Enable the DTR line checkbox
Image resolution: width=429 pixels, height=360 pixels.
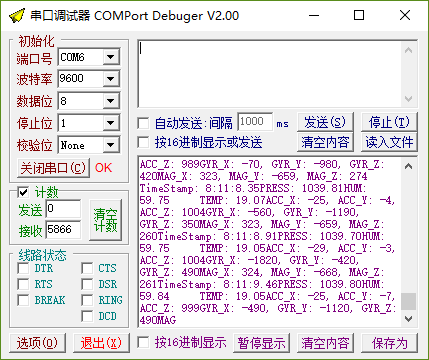point(23,268)
